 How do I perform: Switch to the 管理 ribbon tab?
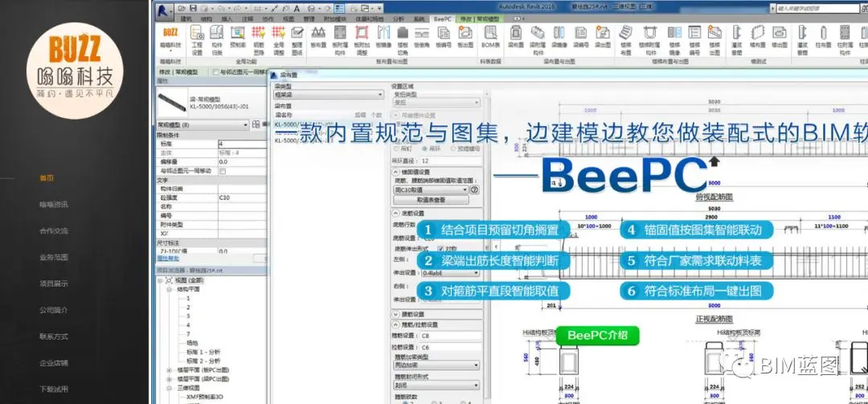click(309, 18)
